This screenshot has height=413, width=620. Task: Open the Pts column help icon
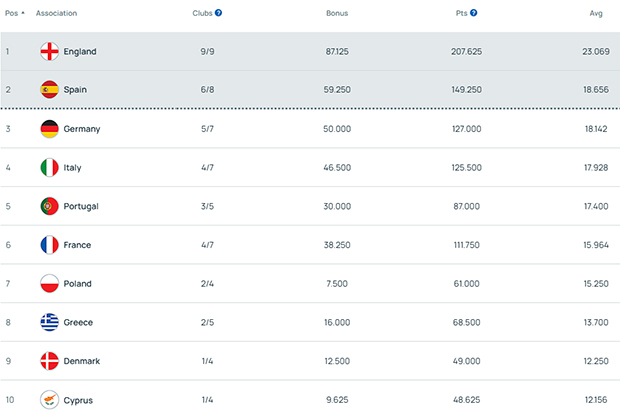(x=474, y=13)
